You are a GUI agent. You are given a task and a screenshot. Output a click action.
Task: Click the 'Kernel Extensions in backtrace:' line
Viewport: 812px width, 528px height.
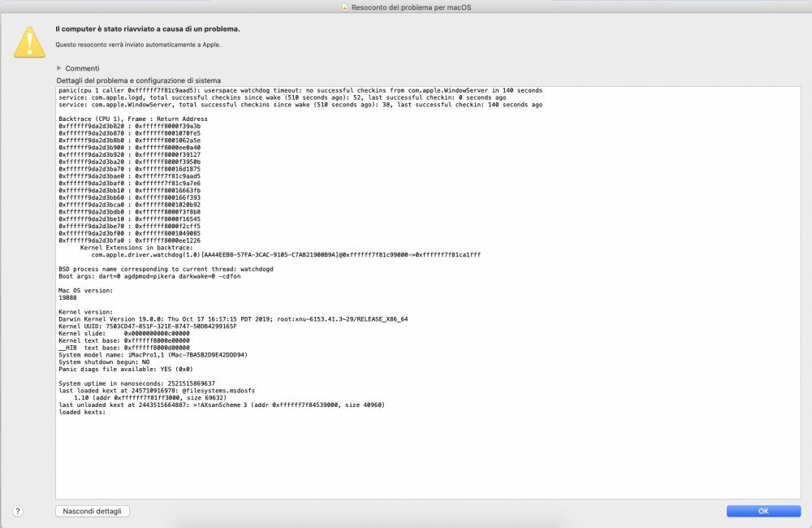[x=136, y=248]
